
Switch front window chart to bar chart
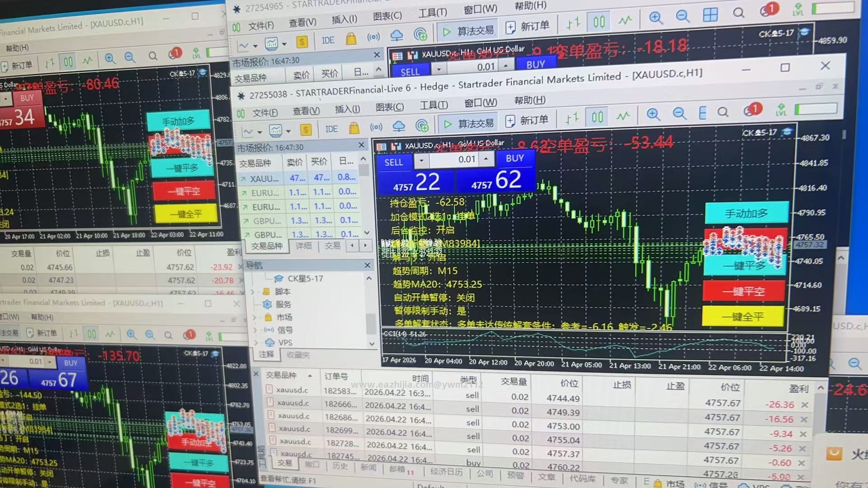[572, 119]
